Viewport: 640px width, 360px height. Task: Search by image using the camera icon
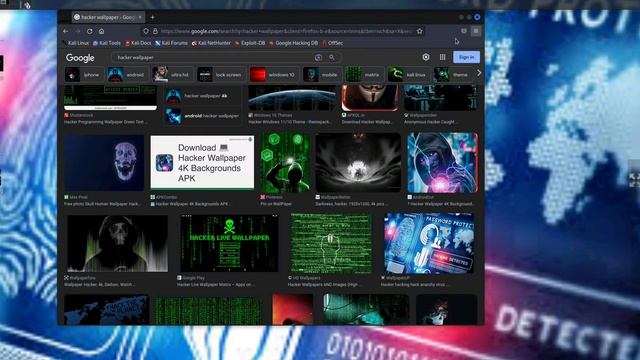click(x=318, y=58)
